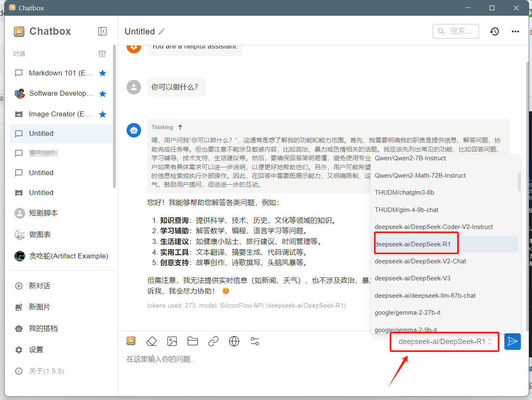
Task: Click the info icon beside 关于
Action: [x=19, y=371]
